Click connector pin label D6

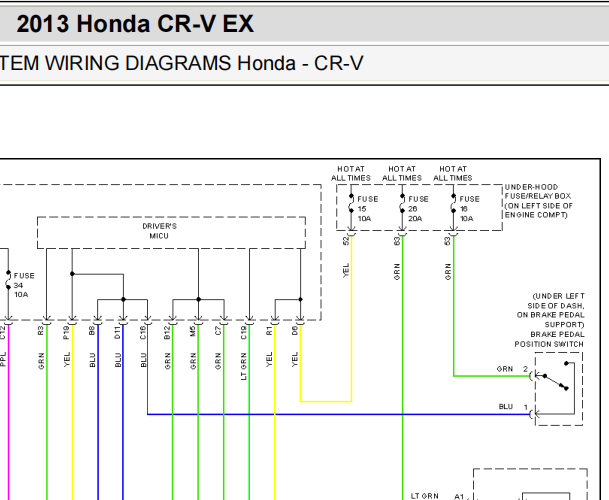click(x=295, y=331)
